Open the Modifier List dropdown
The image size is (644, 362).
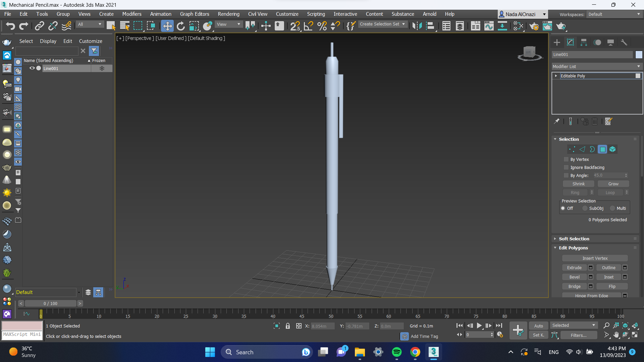click(x=596, y=66)
